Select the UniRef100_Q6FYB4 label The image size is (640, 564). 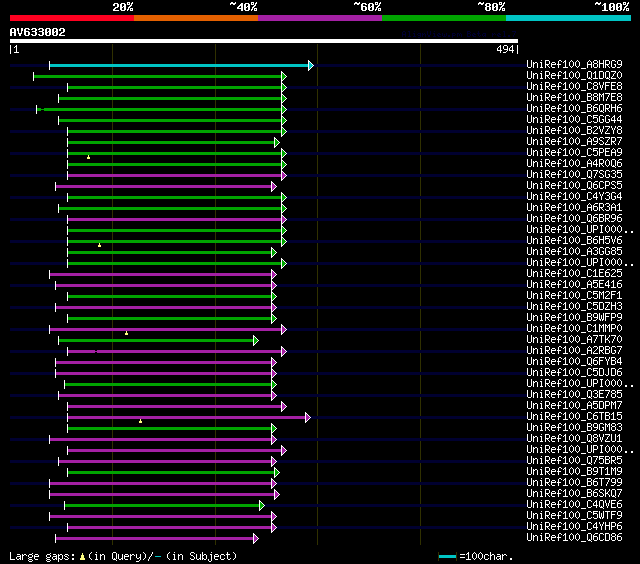click(574, 362)
